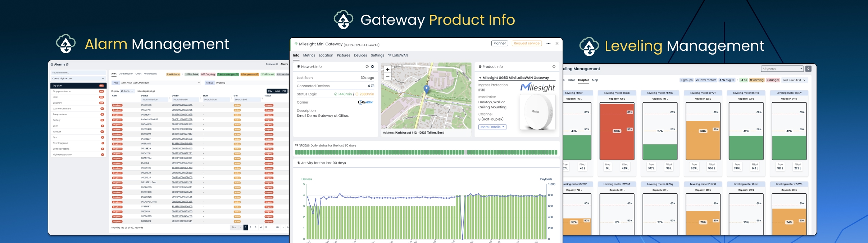The width and height of the screenshot is (868, 243).
Task: Click the Planner button
Action: click(500, 43)
